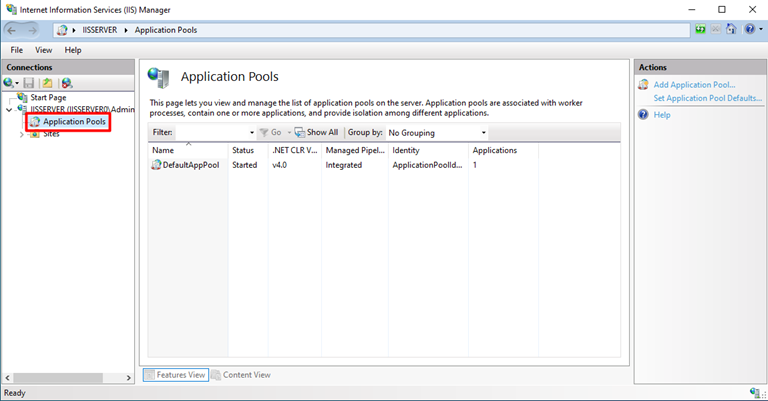Click the Home icon in top toolbar
768x401 pixels.
731,29
